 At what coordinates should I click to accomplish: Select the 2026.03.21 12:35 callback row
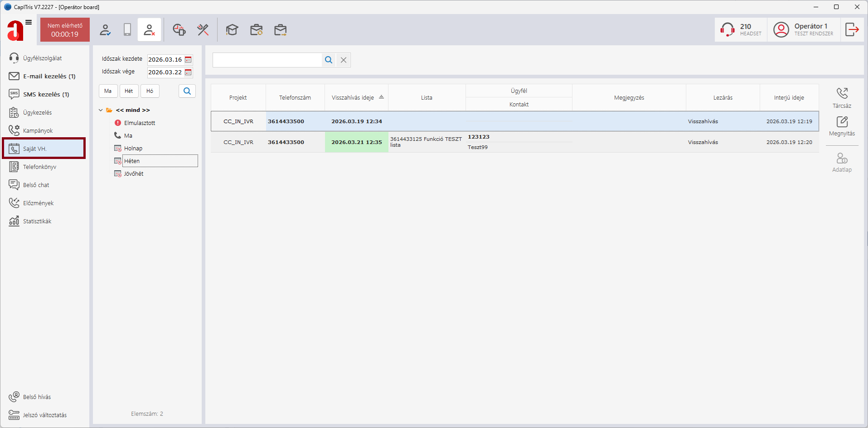356,142
